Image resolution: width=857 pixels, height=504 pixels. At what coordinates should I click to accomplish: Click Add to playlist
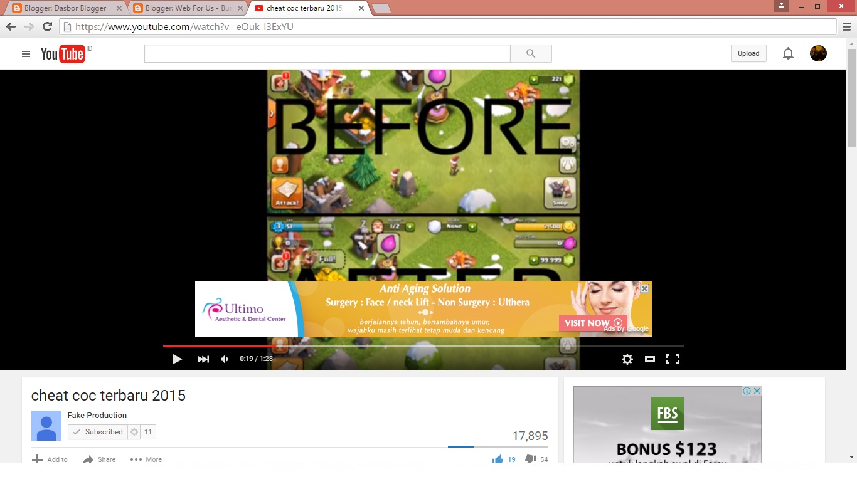(x=50, y=459)
